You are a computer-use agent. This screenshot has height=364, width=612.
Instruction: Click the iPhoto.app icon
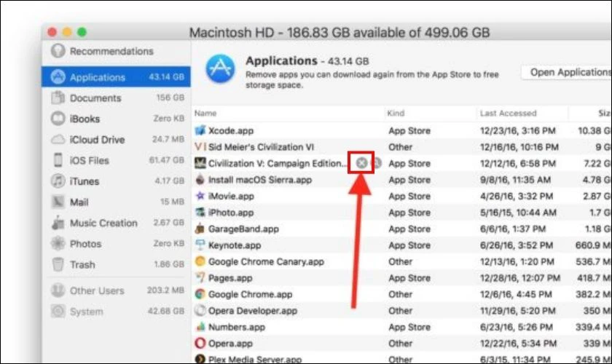pos(200,213)
